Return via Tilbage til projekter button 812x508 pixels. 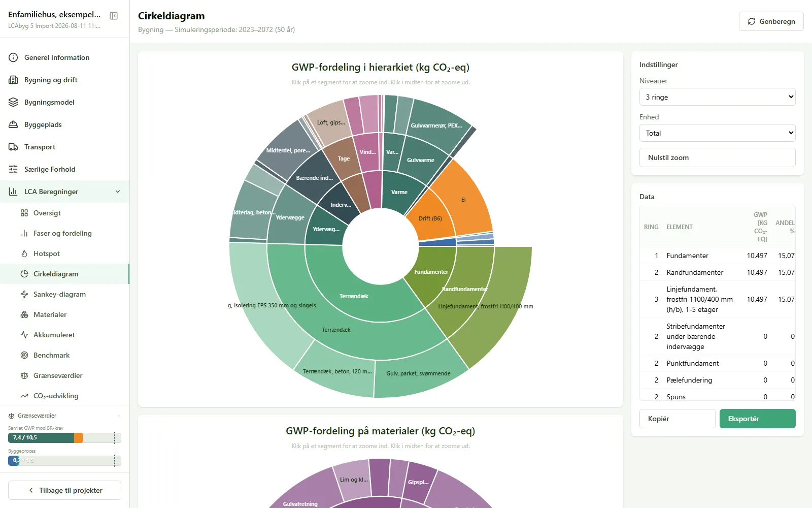pyautogui.click(x=64, y=490)
